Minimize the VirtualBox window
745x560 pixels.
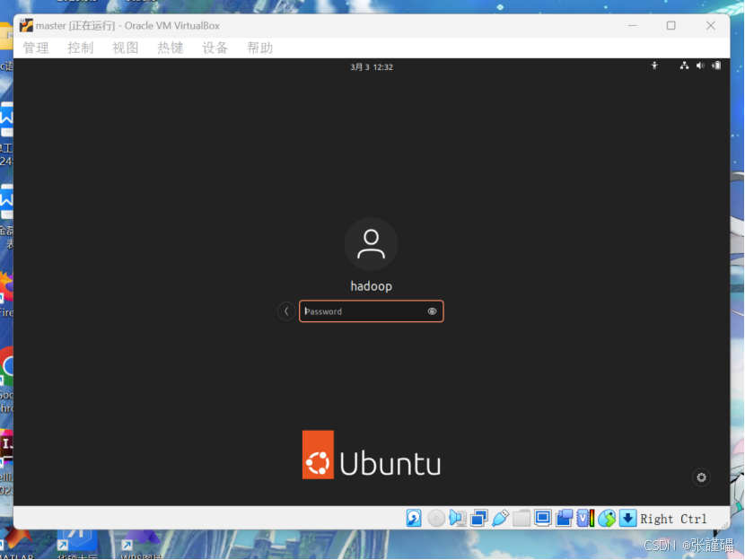(x=633, y=26)
